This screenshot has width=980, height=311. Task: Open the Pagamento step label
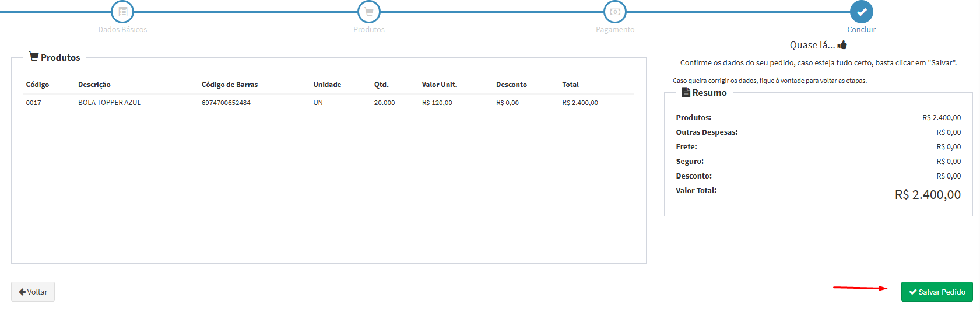pos(615,30)
